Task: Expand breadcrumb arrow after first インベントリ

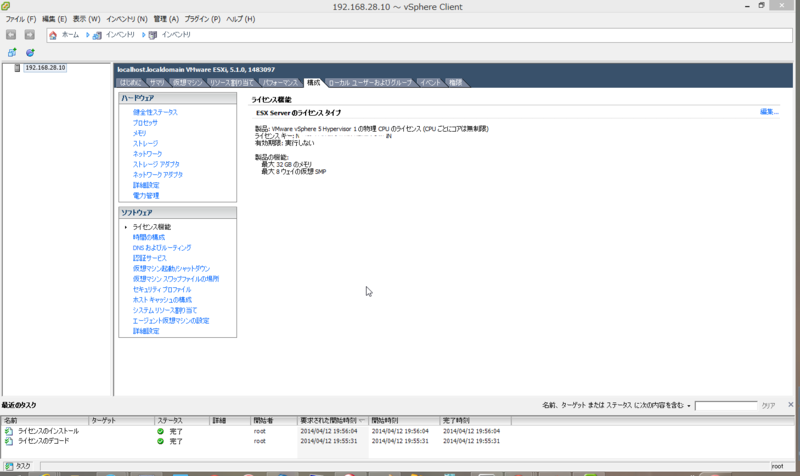Action: pos(143,35)
